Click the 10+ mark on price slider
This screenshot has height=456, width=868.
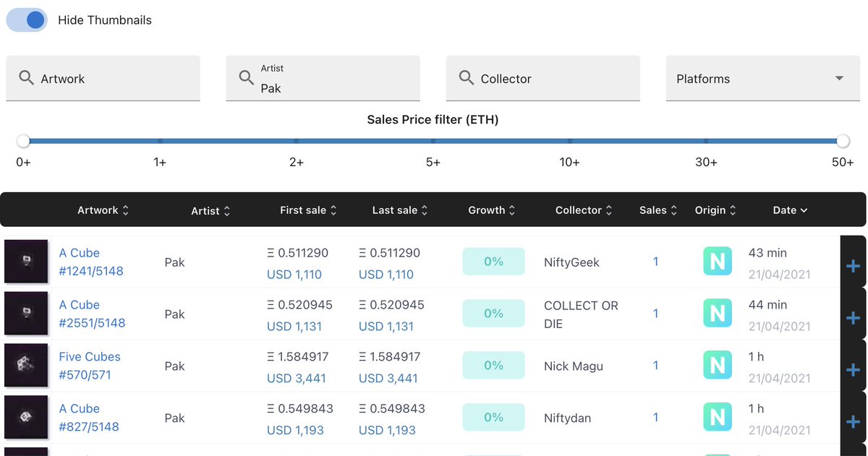[570, 142]
